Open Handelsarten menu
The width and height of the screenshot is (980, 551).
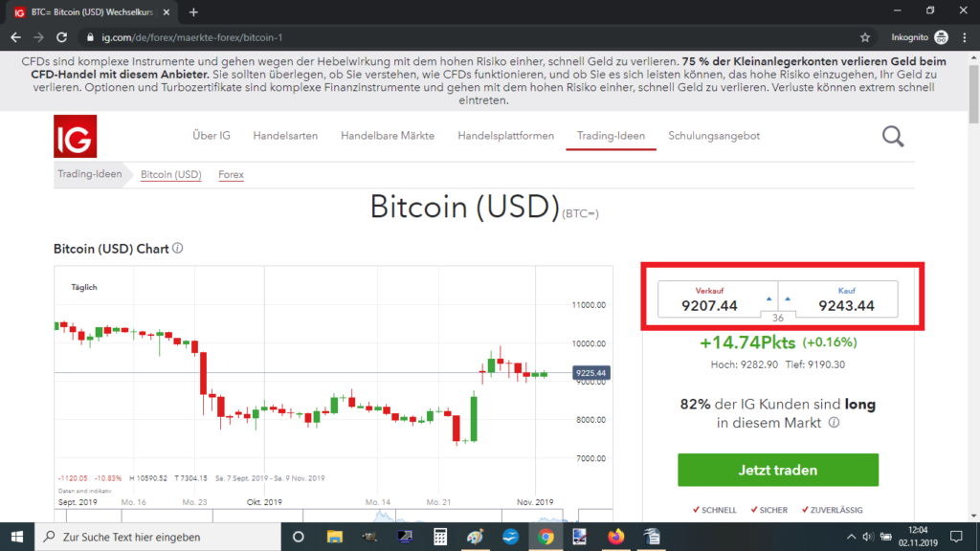tap(285, 136)
